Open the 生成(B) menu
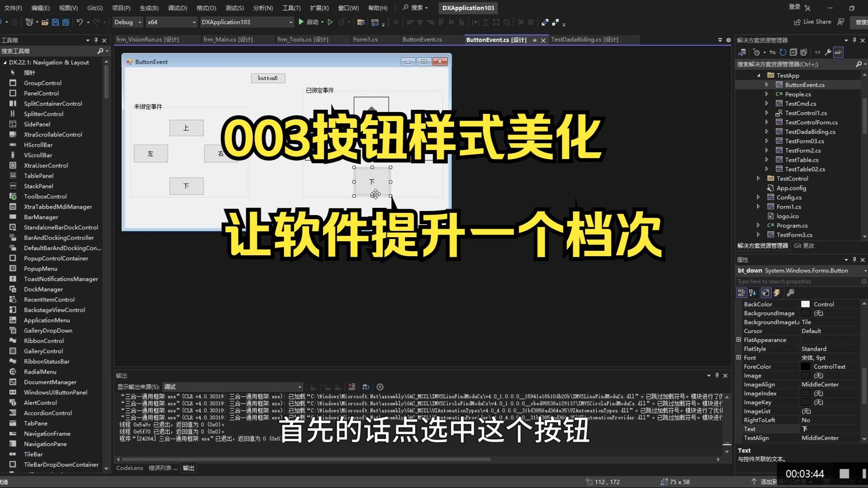Viewport: 868px width, 488px height. (148, 7)
